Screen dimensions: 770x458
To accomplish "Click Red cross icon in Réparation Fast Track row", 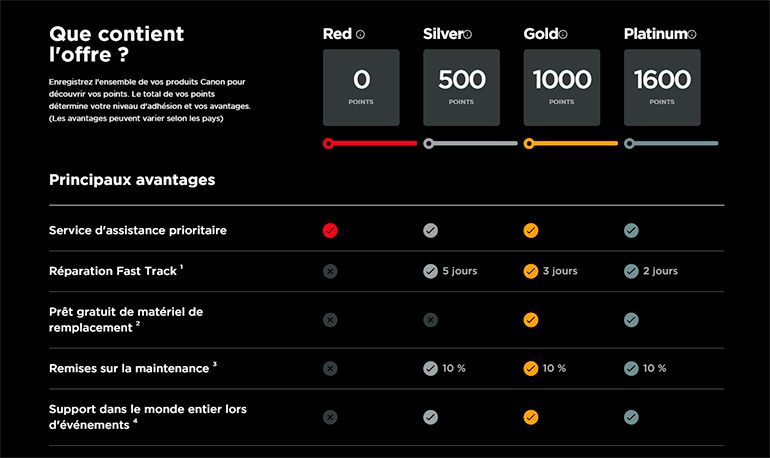I will (x=331, y=271).
